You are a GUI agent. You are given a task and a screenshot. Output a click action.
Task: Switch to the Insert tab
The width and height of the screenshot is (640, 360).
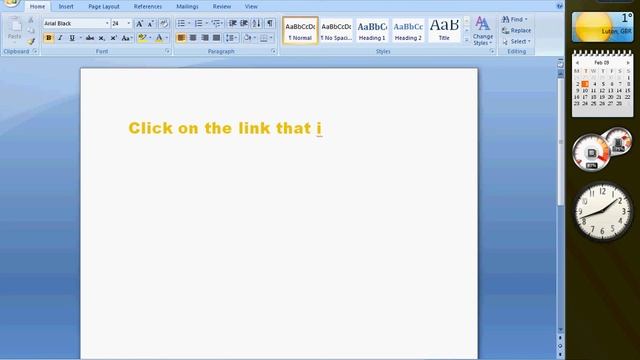[x=66, y=7]
